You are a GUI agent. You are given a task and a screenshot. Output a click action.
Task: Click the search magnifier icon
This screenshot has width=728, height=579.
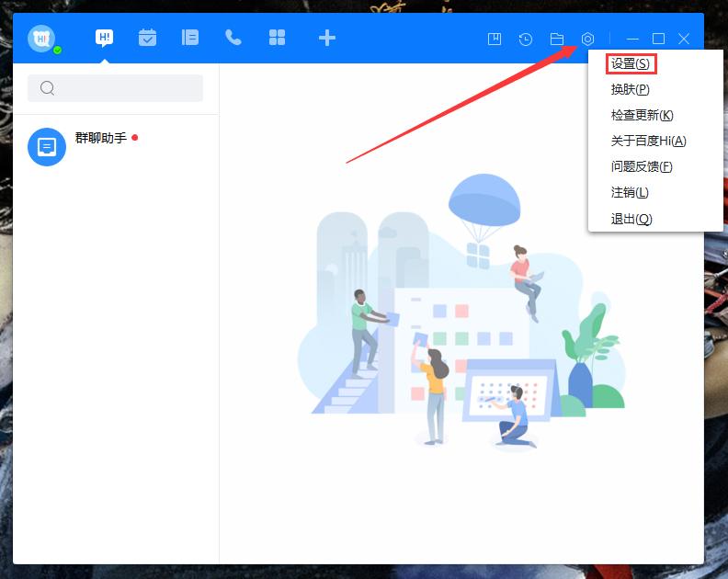(x=47, y=87)
